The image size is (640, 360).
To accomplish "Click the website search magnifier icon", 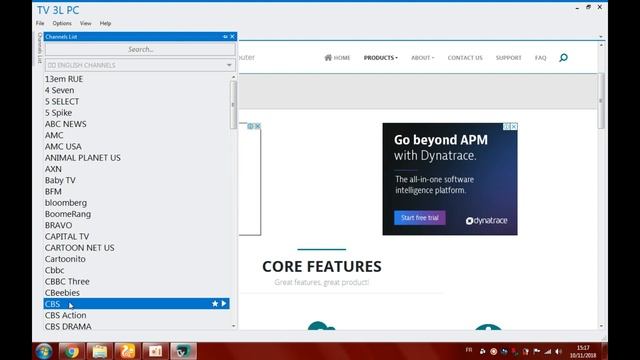I will [563, 58].
